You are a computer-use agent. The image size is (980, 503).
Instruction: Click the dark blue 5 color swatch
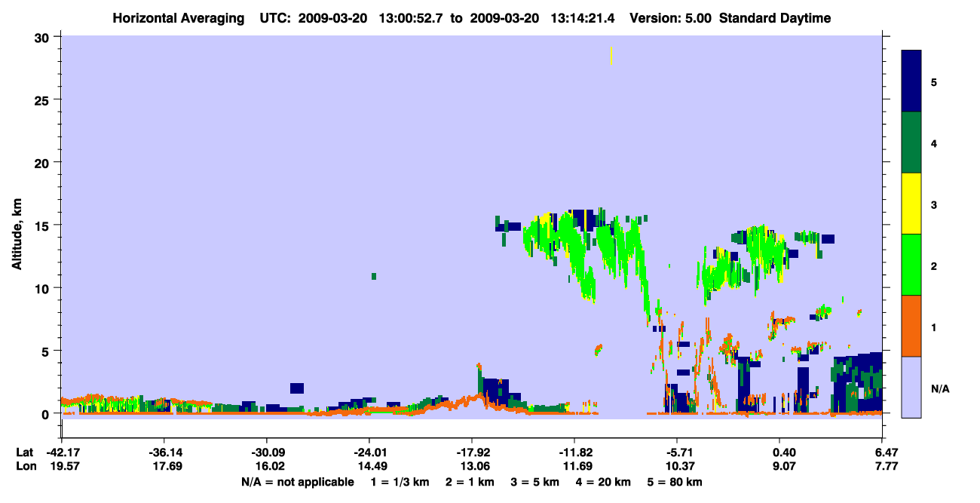911,81
